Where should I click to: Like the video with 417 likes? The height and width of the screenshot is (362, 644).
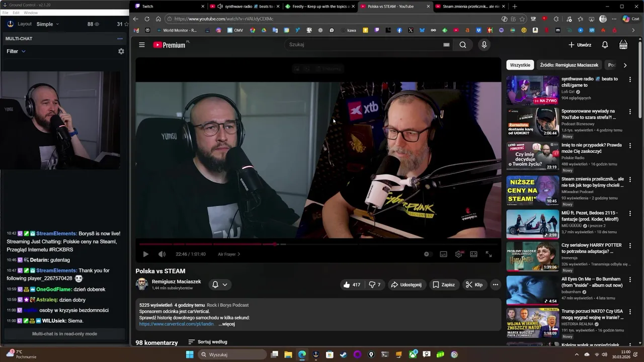pos(352,285)
